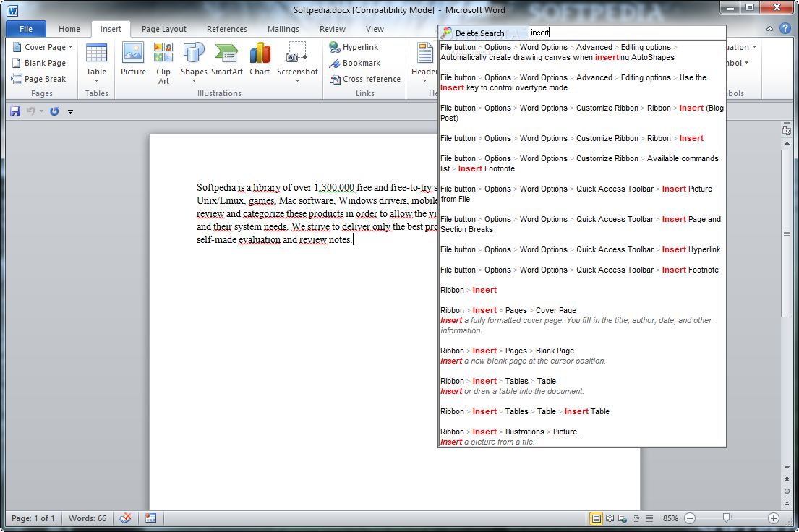Select result Insert Page and Section Breaks
Screen dimensions: 799x532
click(x=582, y=224)
